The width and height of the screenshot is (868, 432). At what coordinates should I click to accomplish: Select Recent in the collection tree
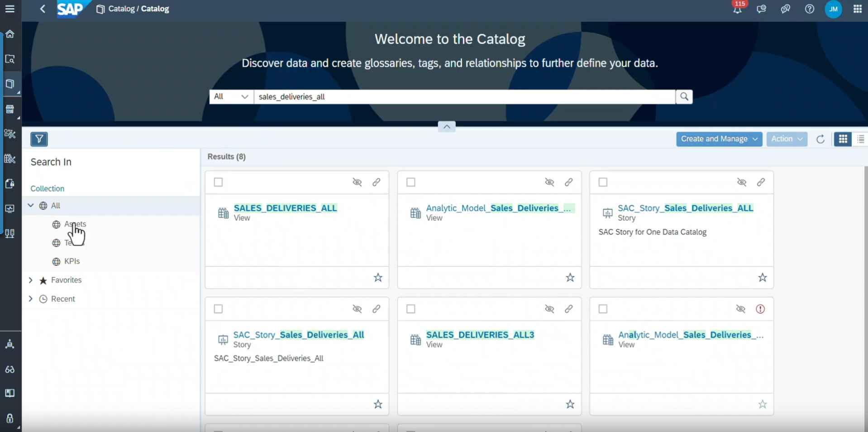click(x=63, y=299)
